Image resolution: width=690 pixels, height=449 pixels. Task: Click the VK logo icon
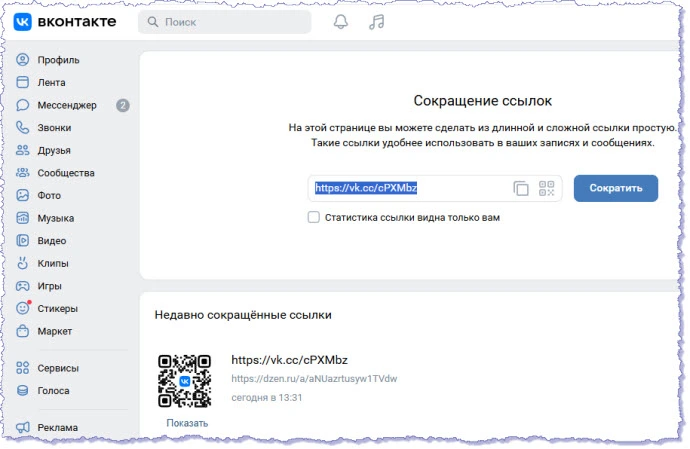[23, 21]
